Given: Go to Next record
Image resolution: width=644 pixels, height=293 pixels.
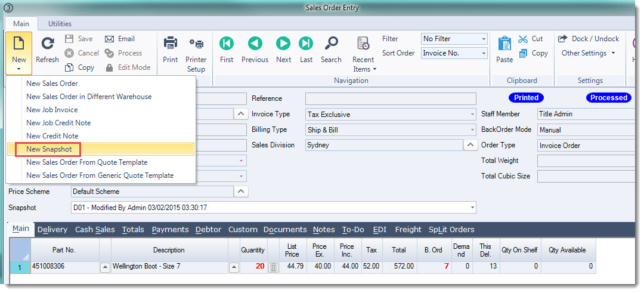Looking at the screenshot, I should click(283, 43).
